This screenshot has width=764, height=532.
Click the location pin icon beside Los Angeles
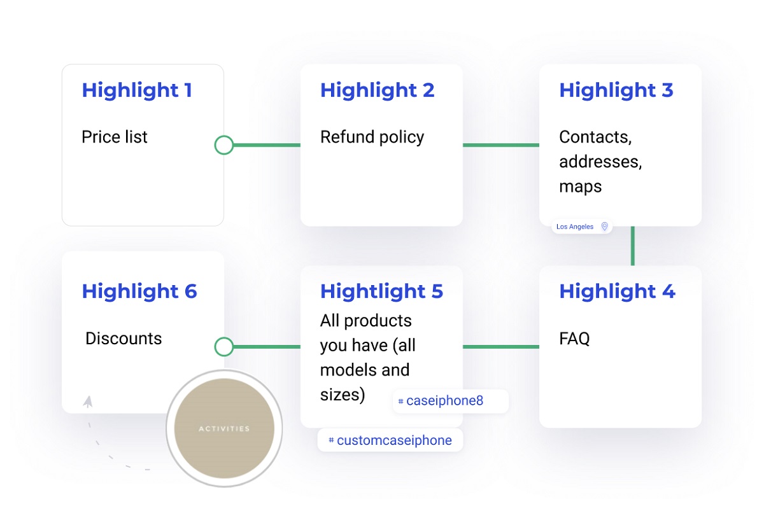click(x=604, y=227)
